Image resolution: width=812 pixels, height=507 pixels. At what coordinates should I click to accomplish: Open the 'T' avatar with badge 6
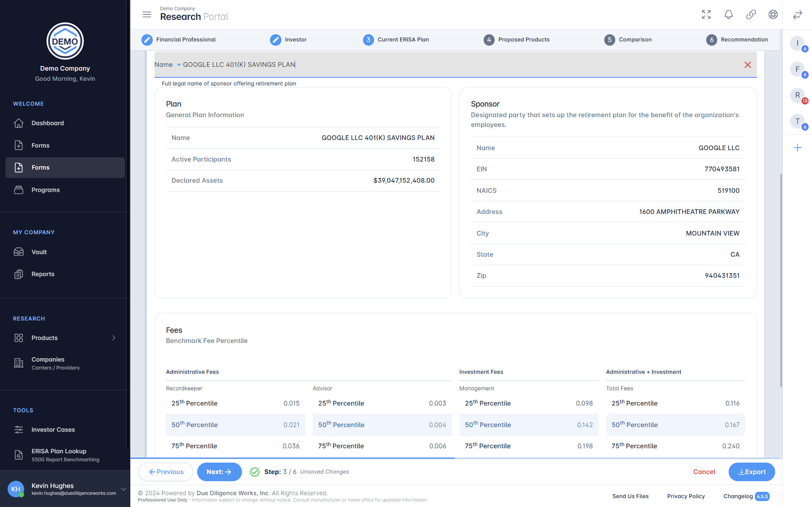(798, 121)
